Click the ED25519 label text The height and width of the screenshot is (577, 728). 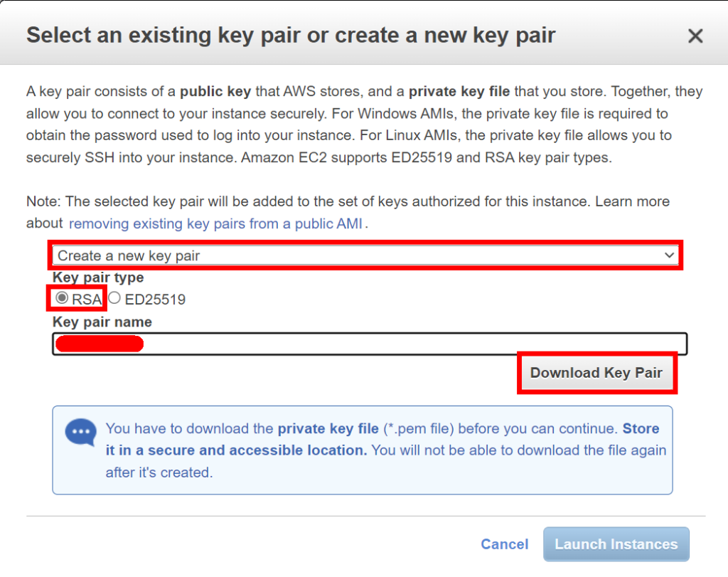pos(155,300)
